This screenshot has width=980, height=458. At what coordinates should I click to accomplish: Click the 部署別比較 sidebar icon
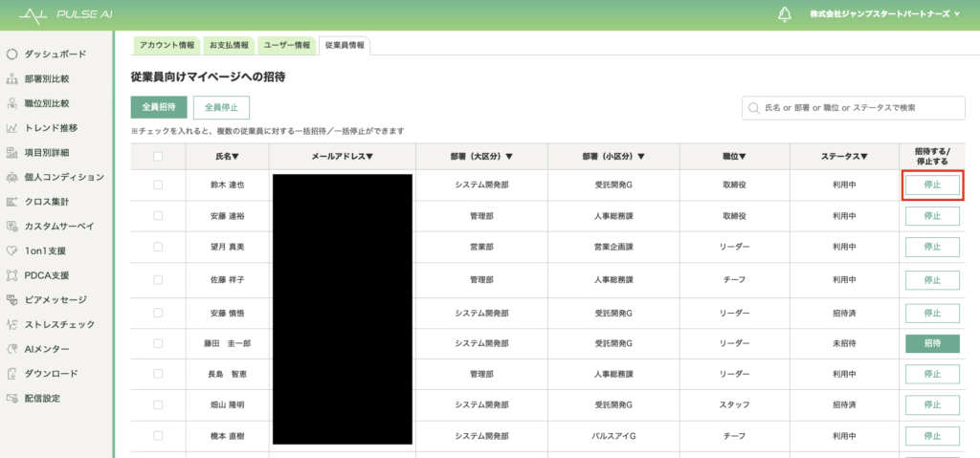[x=11, y=78]
